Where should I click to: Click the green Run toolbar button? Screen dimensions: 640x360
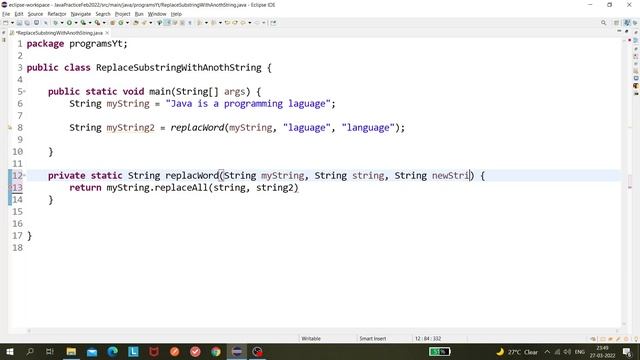point(69,23)
